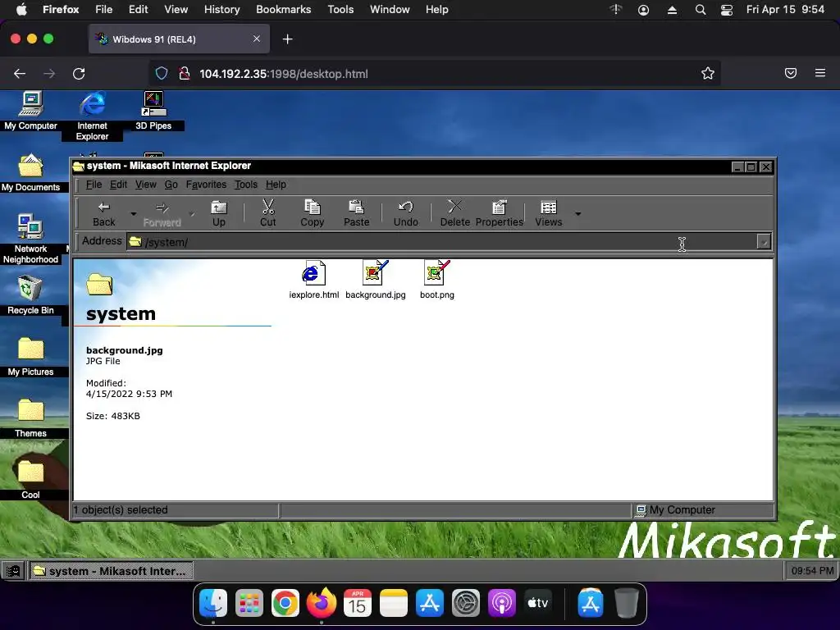
Task: Select My Documents desktop icon
Action: pos(30,172)
